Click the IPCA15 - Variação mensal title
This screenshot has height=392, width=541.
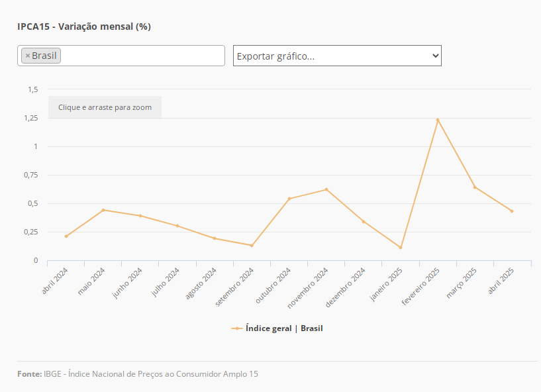[84, 26]
